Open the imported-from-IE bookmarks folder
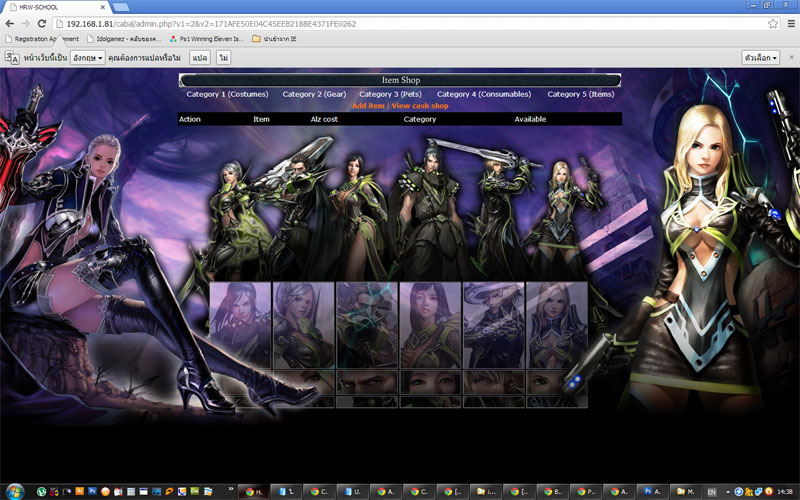This screenshot has height=500, width=800. (274, 39)
